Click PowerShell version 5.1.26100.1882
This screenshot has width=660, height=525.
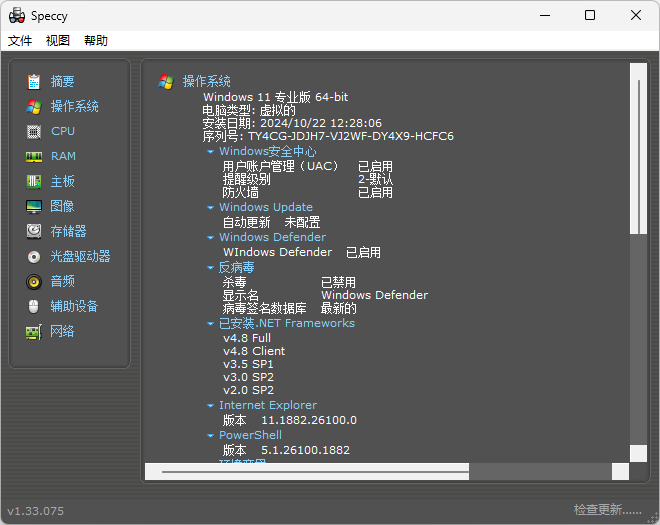pyautogui.click(x=306, y=450)
